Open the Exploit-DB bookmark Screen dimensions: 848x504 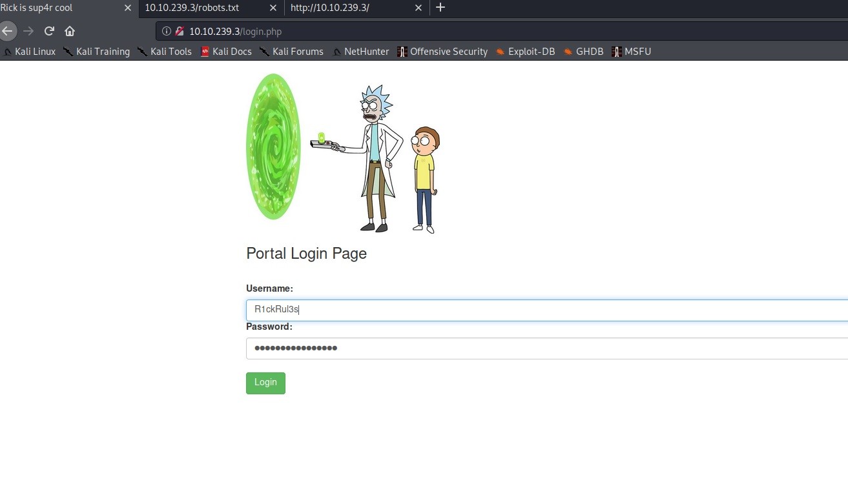[x=531, y=52]
